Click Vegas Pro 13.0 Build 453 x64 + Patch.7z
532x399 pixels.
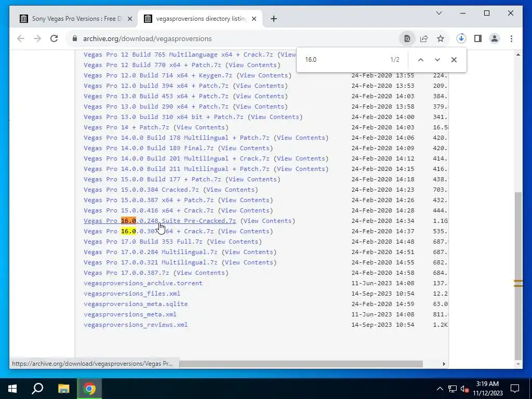(x=156, y=96)
